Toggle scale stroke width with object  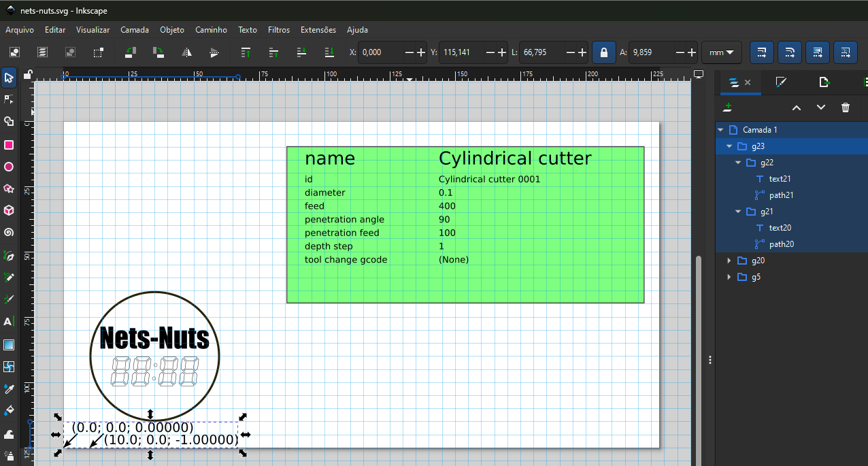(761, 52)
